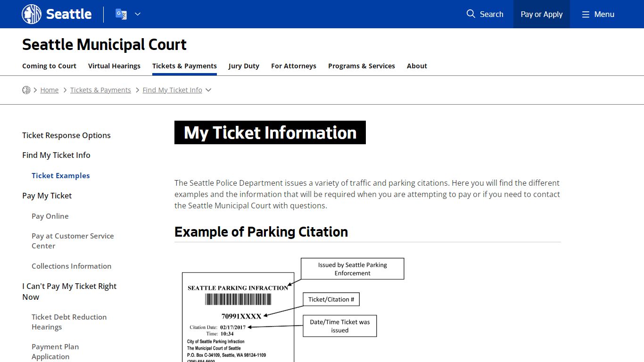
Task: Open Ticket Debt Reduction Hearings link
Action: [x=69, y=322]
